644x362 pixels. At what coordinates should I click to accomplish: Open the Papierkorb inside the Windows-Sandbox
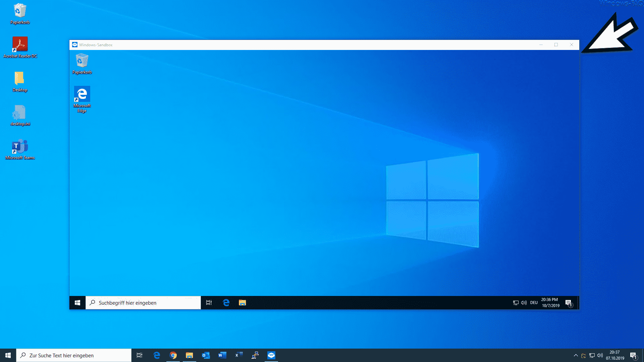tap(82, 60)
